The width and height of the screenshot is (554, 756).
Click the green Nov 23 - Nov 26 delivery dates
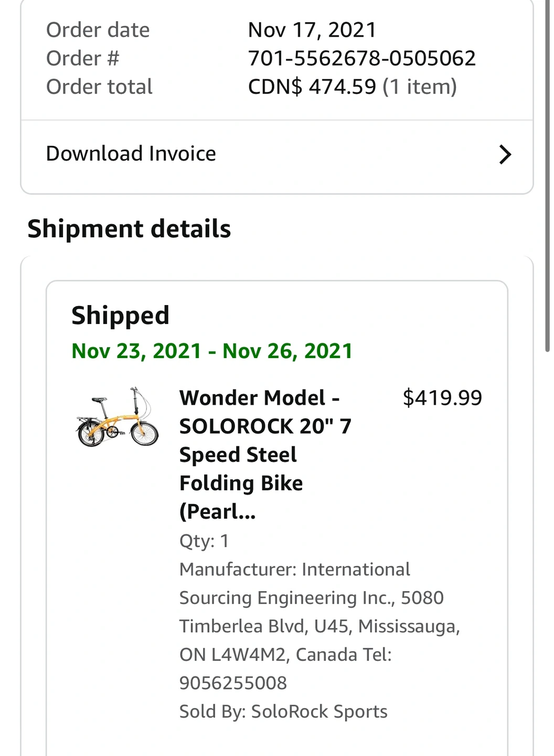[212, 351]
